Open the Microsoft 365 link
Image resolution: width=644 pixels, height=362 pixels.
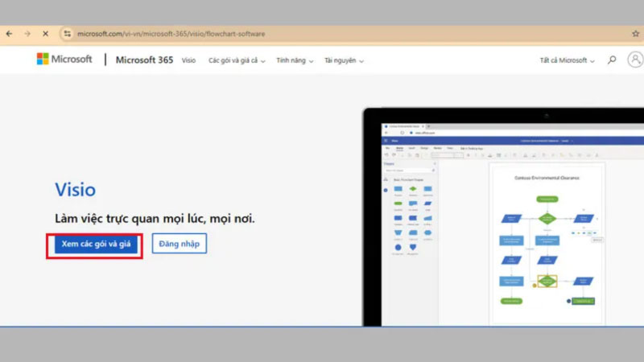click(144, 60)
